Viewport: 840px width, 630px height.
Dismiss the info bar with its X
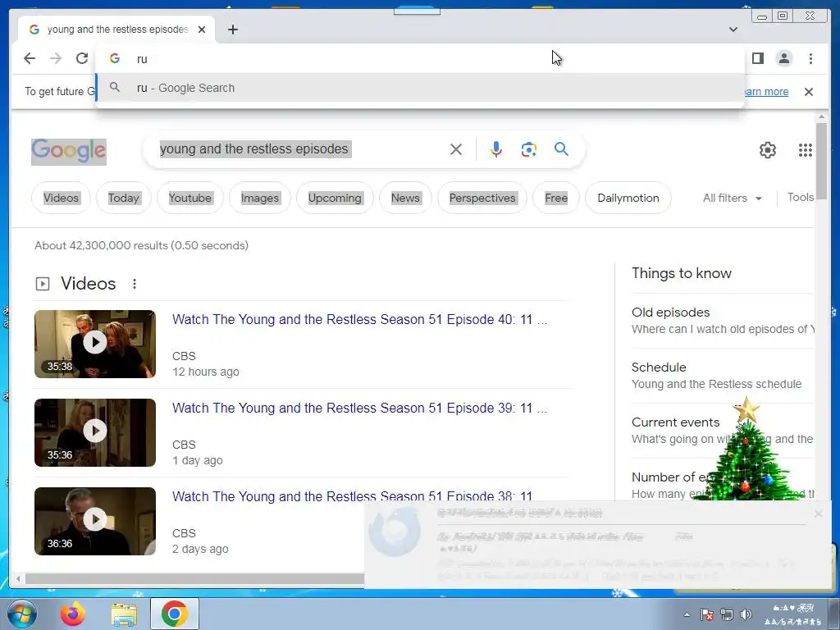point(809,92)
